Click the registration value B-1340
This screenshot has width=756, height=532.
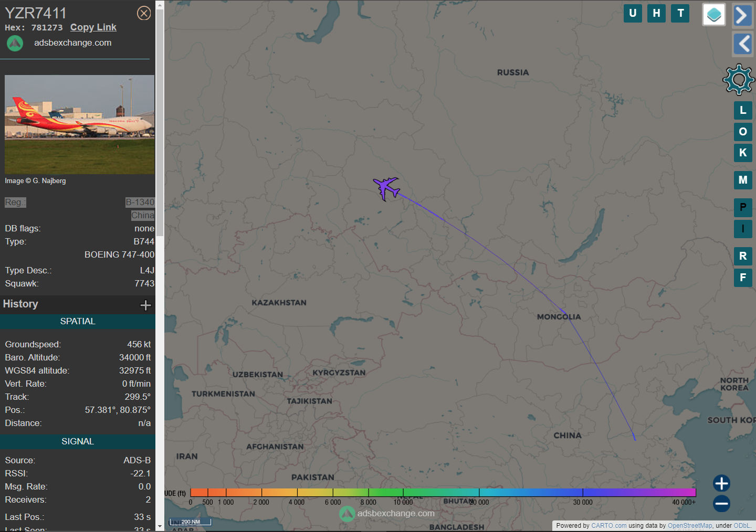coord(140,203)
